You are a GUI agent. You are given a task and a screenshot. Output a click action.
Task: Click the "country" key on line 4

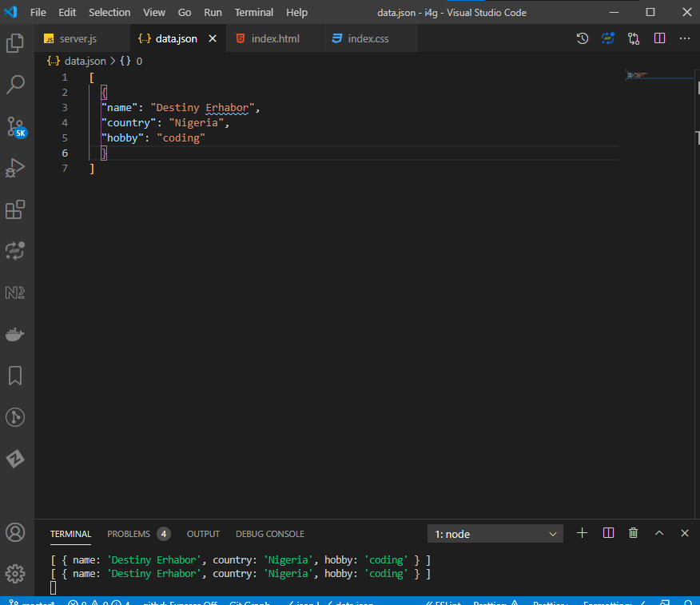point(129,123)
